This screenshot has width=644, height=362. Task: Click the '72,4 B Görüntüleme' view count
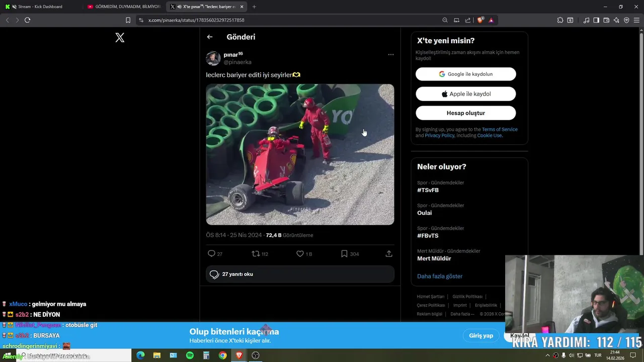tap(289, 235)
